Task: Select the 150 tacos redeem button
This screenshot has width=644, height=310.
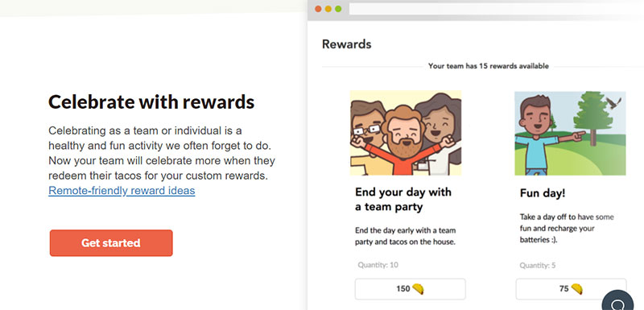Action: (411, 289)
